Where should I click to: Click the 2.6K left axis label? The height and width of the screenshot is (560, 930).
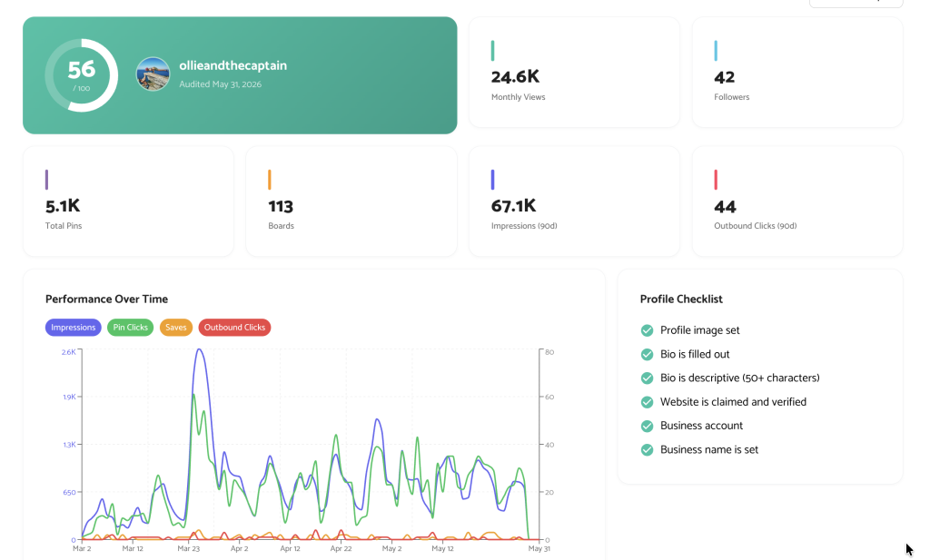point(69,352)
